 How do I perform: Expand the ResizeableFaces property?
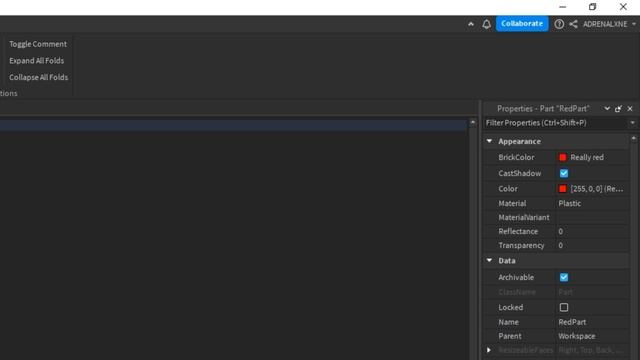pyautogui.click(x=489, y=350)
